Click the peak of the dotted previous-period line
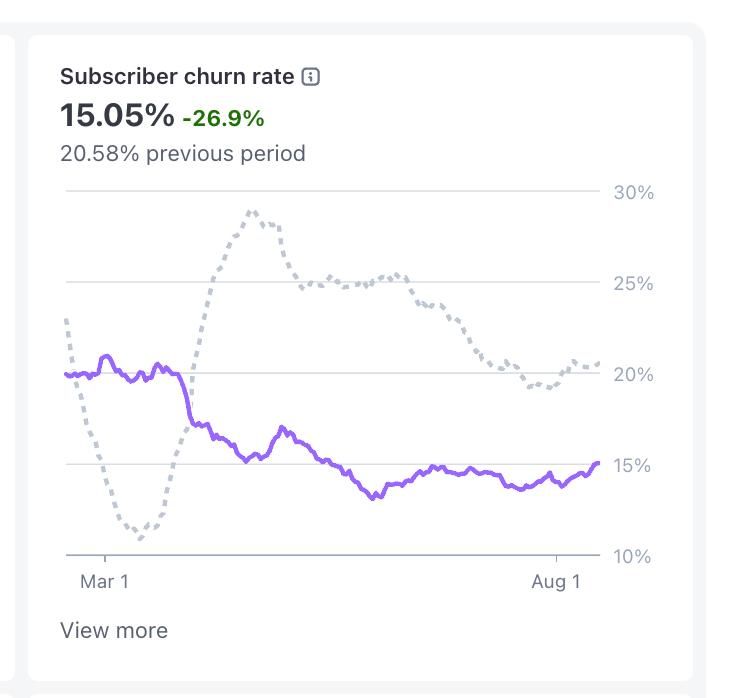 (252, 211)
